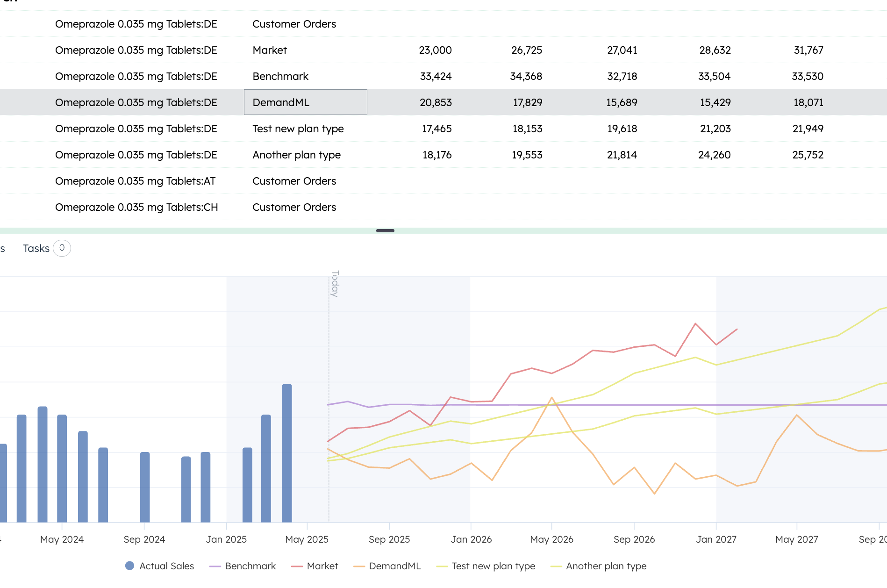
Task: Click the horizontal panel splitter handle
Action: tap(385, 230)
